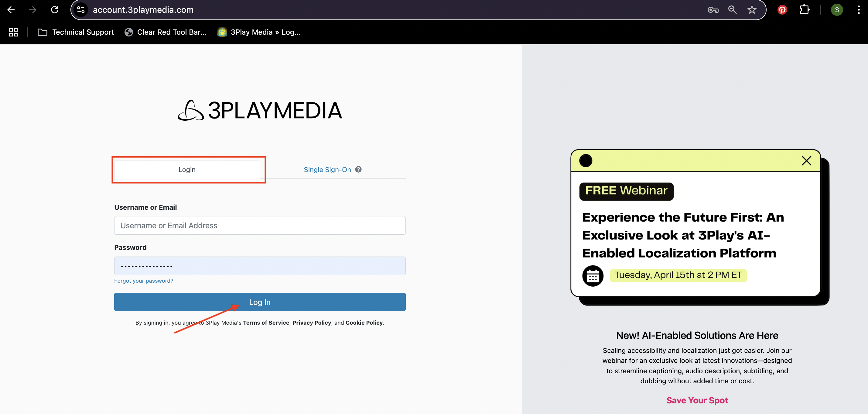This screenshot has height=414, width=868.
Task: Click the blue Log In button
Action: click(x=260, y=302)
